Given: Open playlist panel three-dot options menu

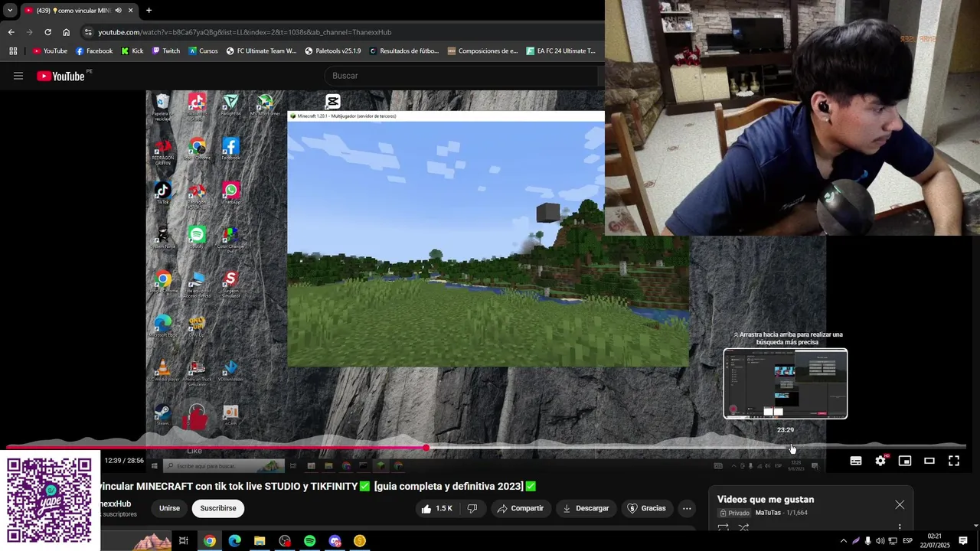Looking at the screenshot, I should click(900, 527).
